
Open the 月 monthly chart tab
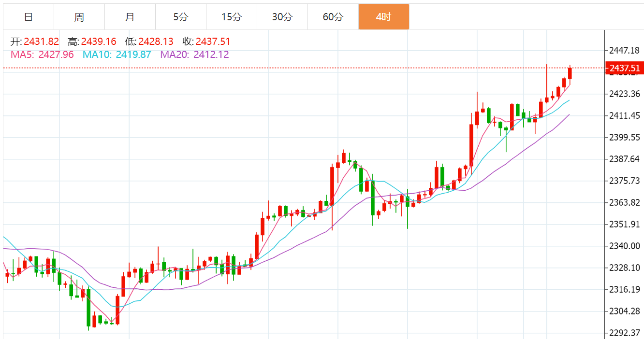(x=130, y=17)
